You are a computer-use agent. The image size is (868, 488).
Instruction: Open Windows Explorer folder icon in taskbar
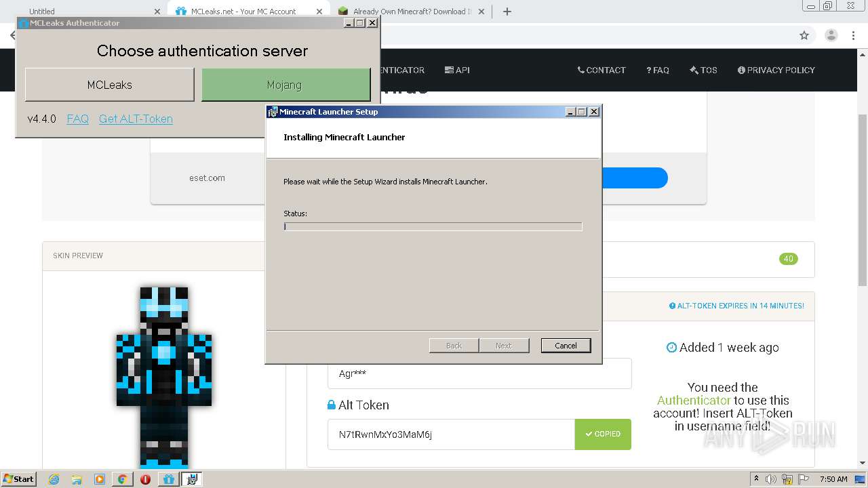(77, 479)
